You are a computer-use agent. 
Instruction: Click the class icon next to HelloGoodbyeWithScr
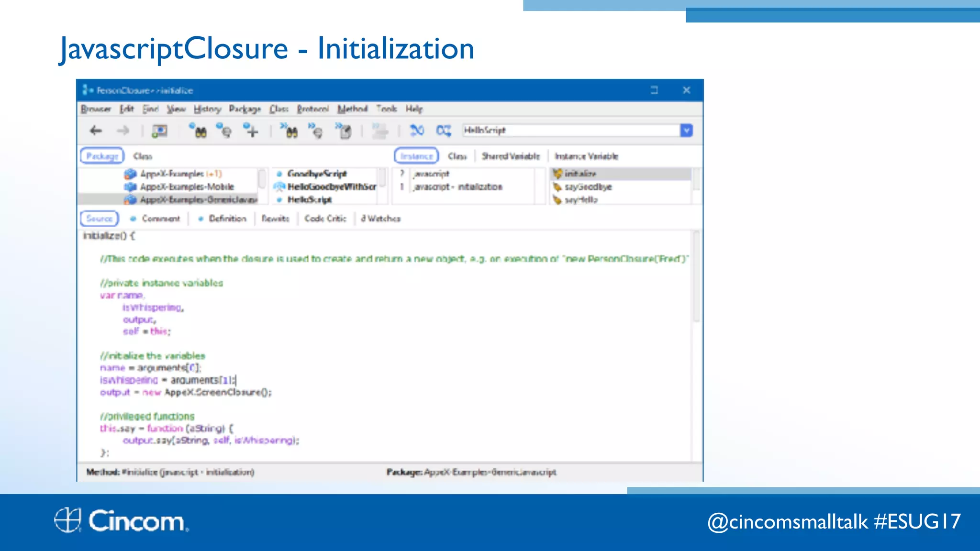pos(279,187)
